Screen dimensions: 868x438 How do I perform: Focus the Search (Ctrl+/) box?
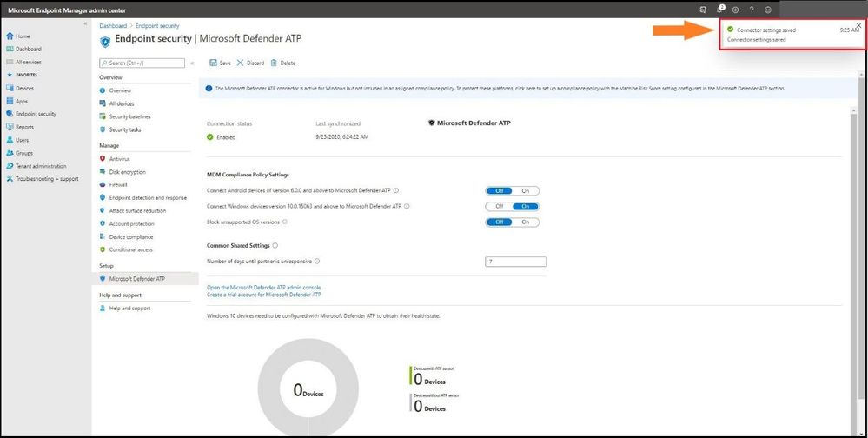click(142, 63)
